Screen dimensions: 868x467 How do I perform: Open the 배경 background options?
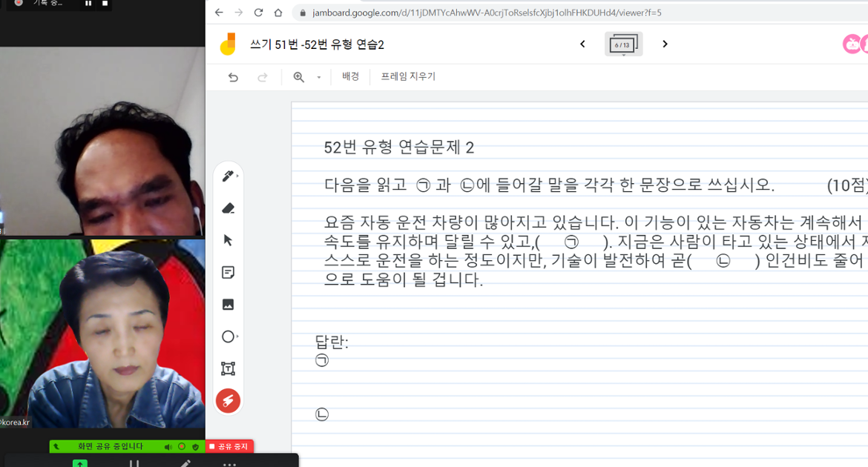click(350, 76)
